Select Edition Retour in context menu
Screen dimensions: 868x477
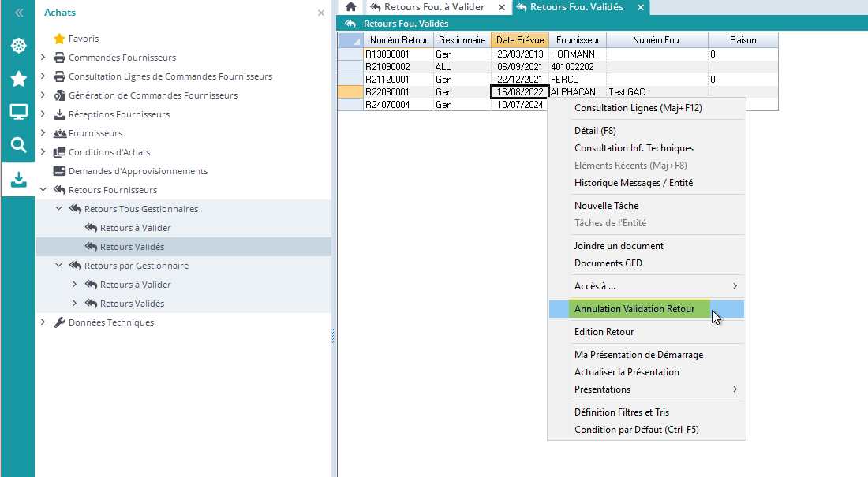pyautogui.click(x=604, y=332)
